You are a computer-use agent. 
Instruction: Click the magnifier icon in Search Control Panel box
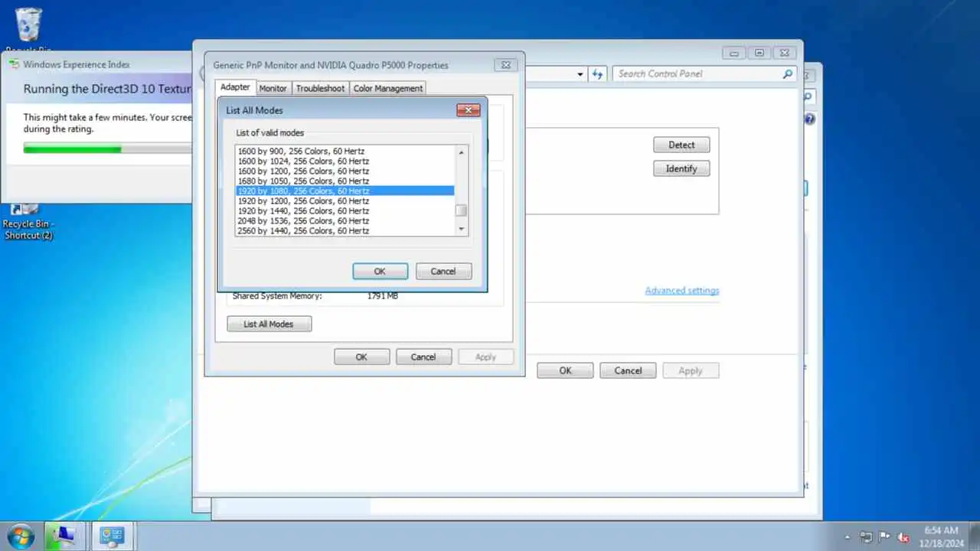[787, 74]
